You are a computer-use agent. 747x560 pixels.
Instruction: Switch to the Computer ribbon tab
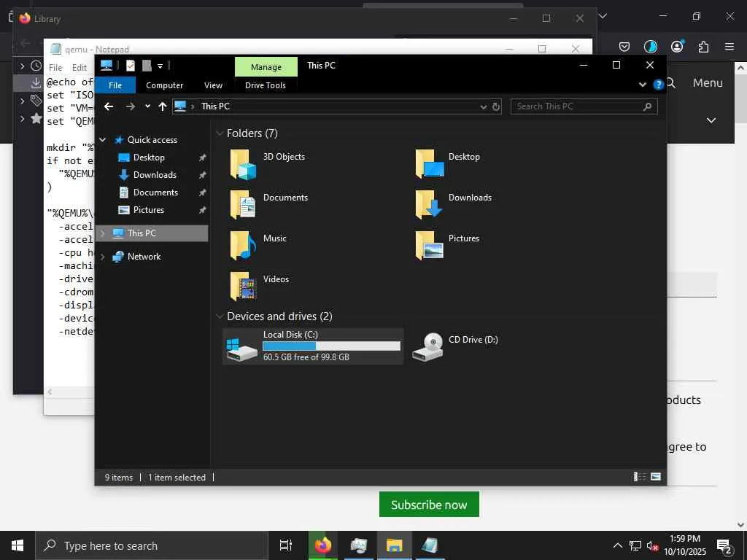coord(164,85)
